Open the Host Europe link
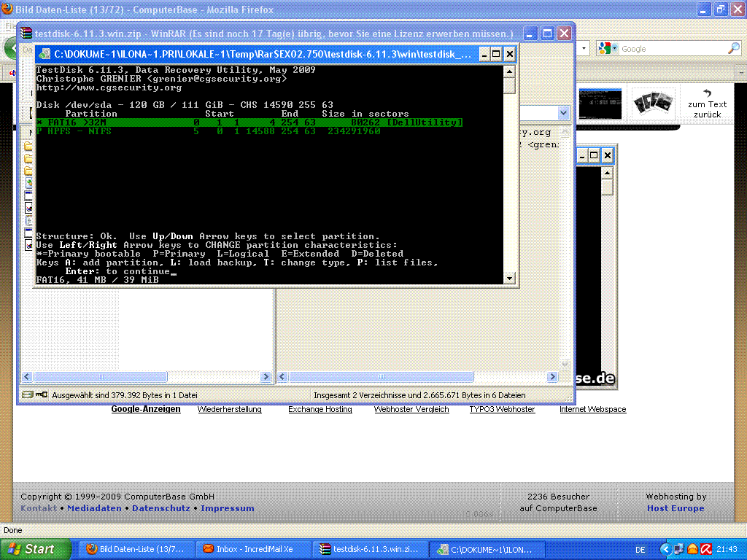 [x=676, y=508]
